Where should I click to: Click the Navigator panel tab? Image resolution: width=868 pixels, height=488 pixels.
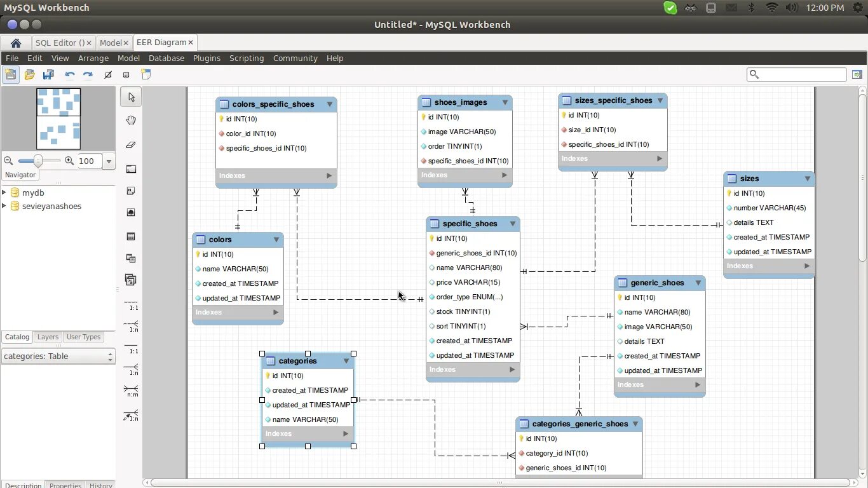20,175
